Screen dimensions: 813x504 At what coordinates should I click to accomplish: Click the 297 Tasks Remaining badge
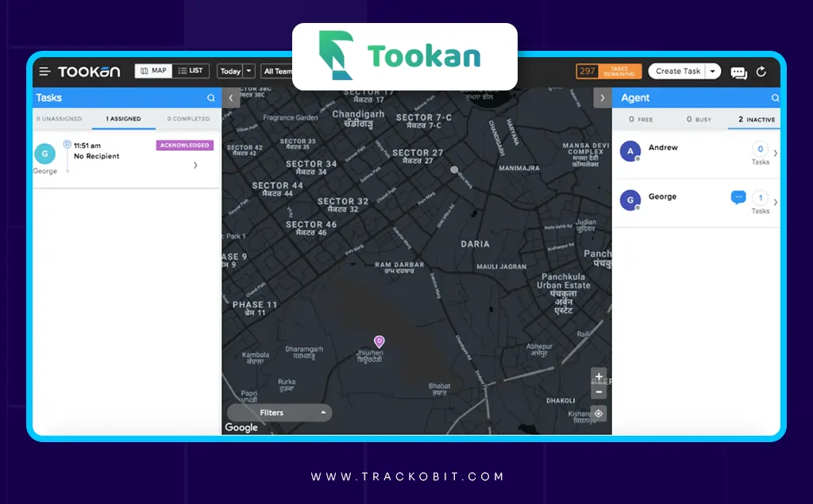point(608,71)
